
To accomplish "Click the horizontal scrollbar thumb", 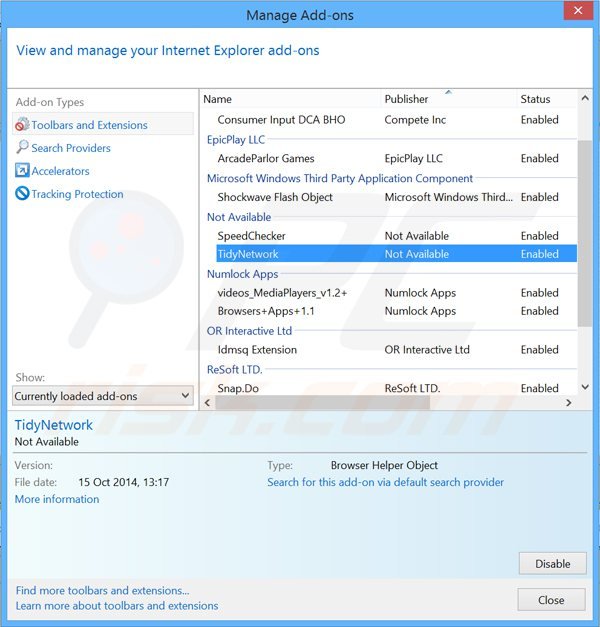I will pyautogui.click(x=322, y=403).
